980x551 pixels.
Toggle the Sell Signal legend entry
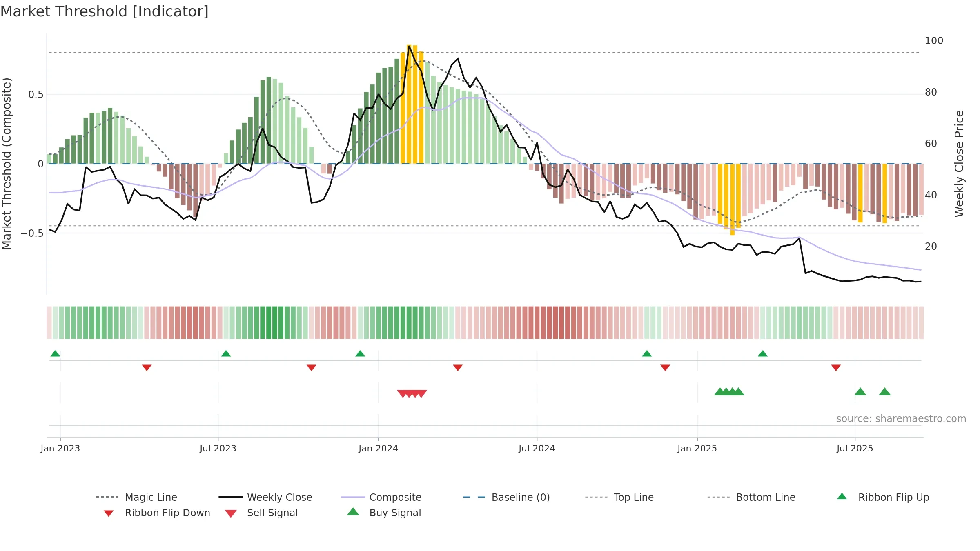(x=261, y=513)
